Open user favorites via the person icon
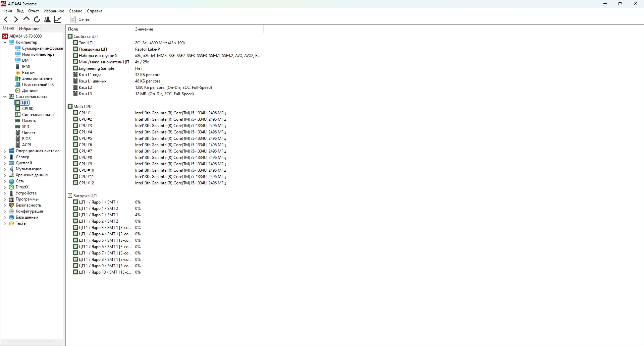 click(x=47, y=19)
